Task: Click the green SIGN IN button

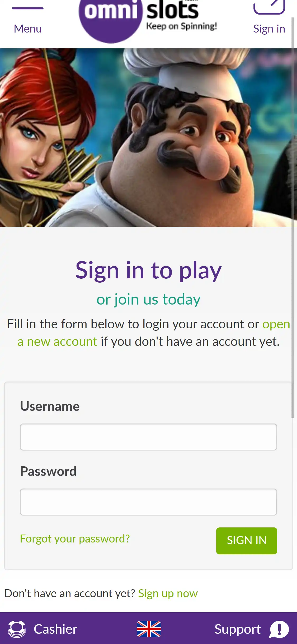Action: 247,541
